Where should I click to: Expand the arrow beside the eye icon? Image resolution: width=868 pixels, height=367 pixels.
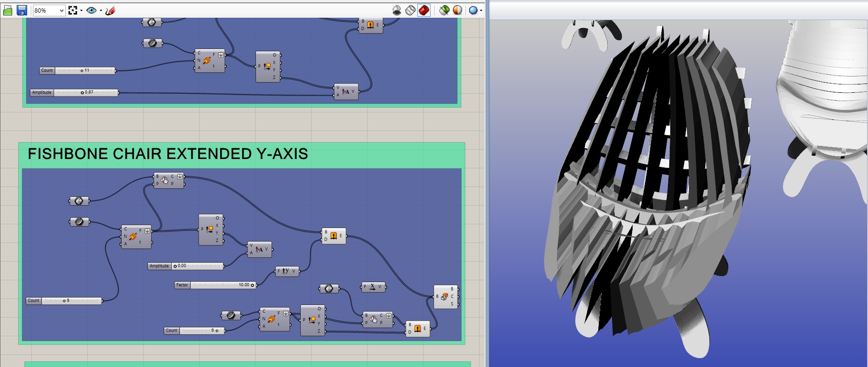[101, 10]
